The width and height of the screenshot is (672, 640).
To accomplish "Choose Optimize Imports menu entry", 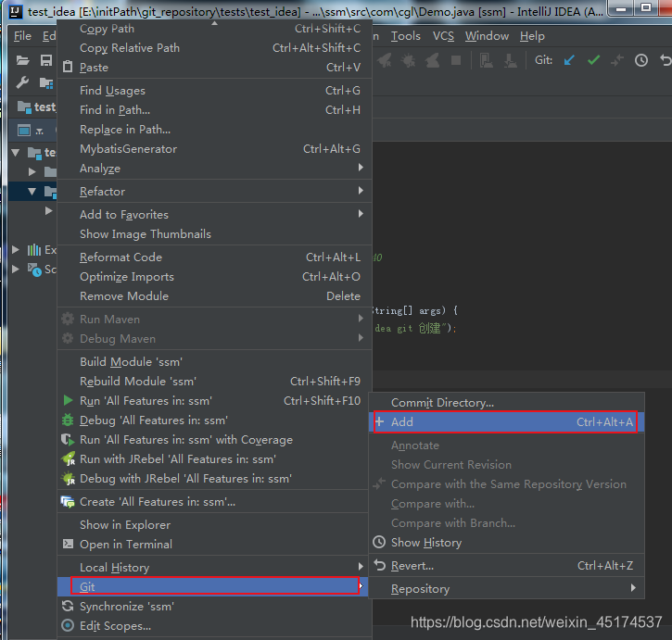I will pyautogui.click(x=214, y=277).
